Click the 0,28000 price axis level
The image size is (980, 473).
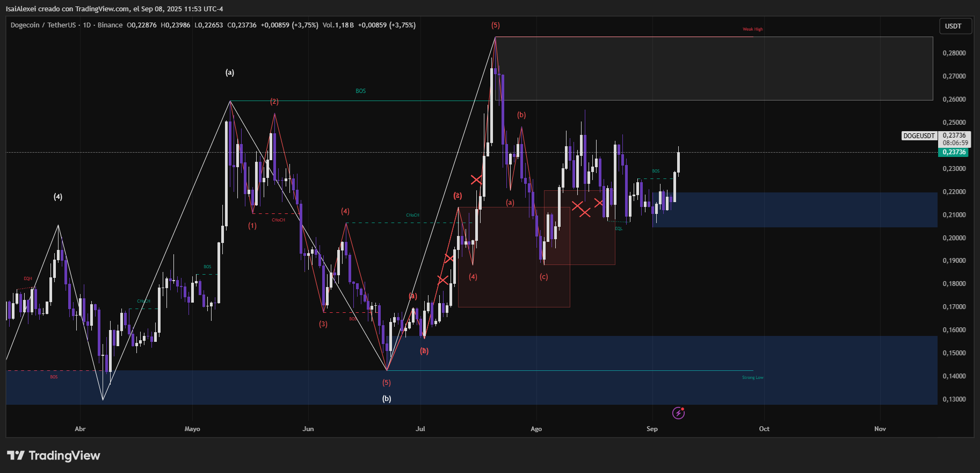pos(954,53)
